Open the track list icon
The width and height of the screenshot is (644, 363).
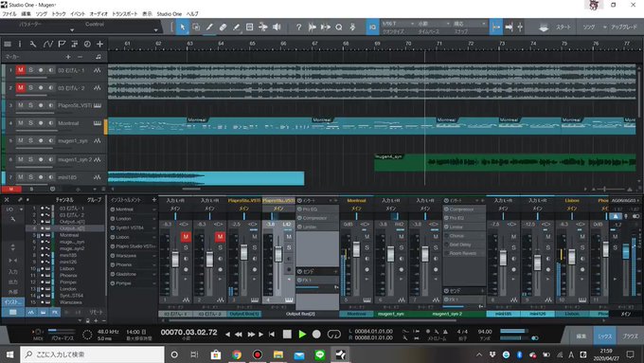(8, 44)
